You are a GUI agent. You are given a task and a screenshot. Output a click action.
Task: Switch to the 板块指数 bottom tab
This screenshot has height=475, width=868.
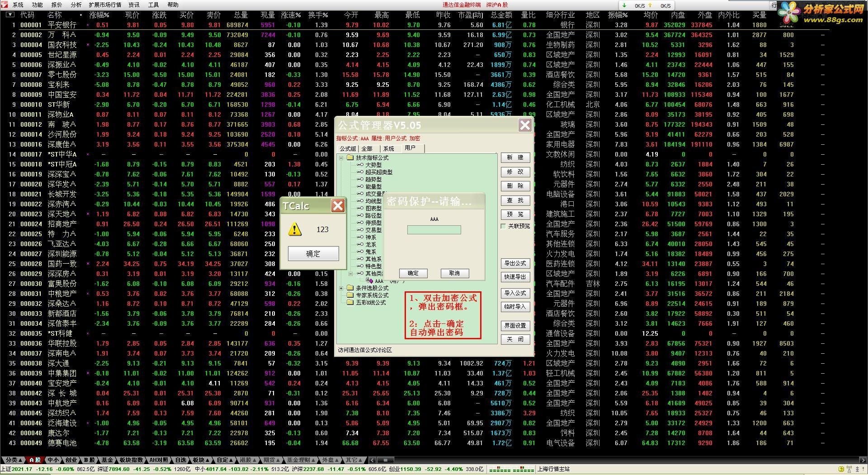(131, 460)
